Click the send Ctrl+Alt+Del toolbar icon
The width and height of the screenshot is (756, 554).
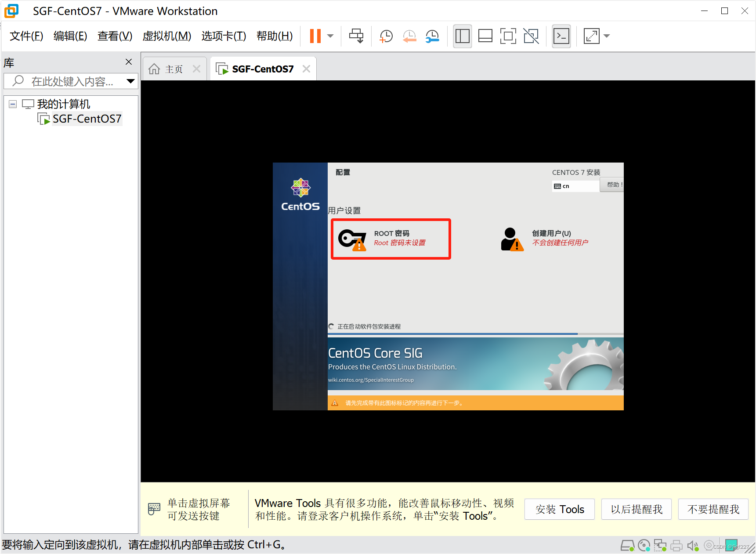point(356,36)
